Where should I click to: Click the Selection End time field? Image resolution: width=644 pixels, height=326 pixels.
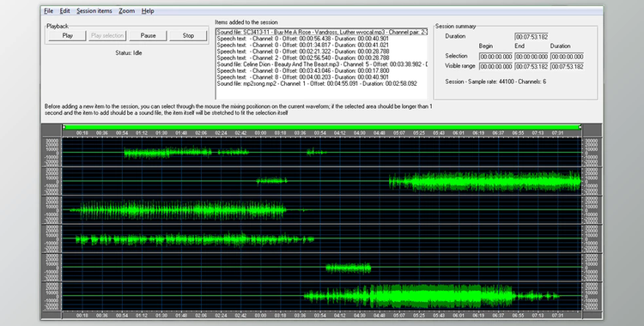(532, 57)
